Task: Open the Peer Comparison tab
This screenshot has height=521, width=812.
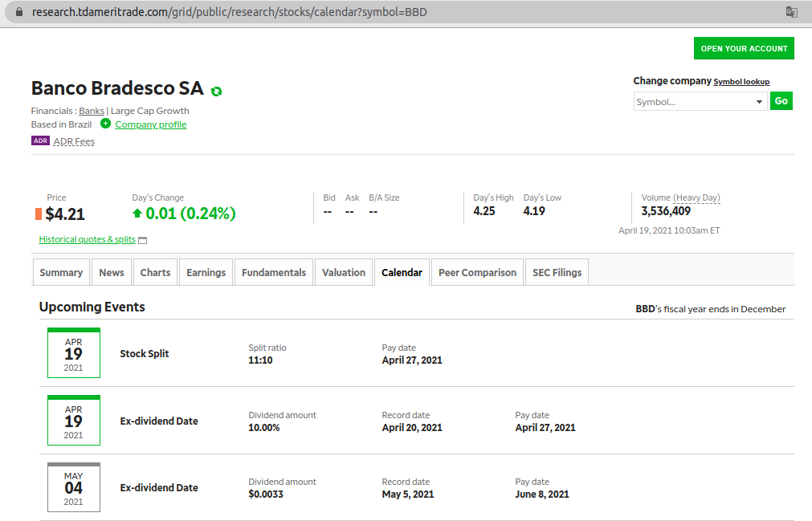Action: pyautogui.click(x=477, y=272)
